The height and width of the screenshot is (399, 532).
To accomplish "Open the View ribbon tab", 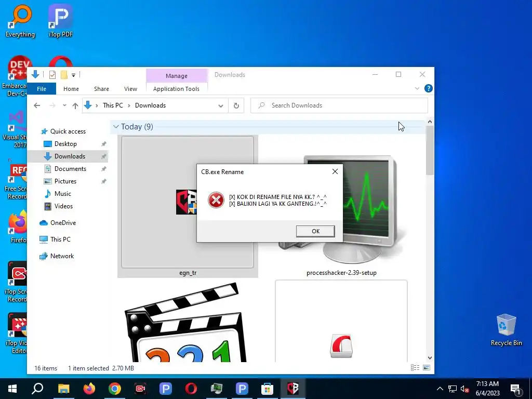I will pos(130,89).
